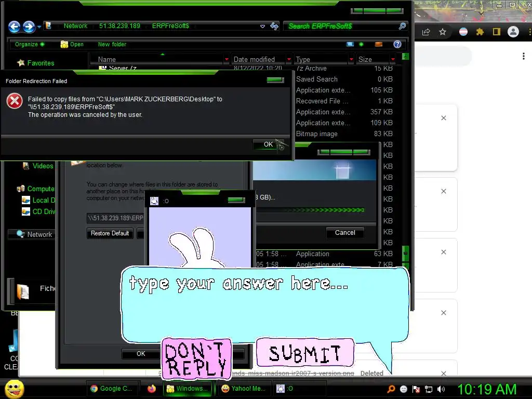Dismiss the first Chrome download entry

click(x=444, y=118)
